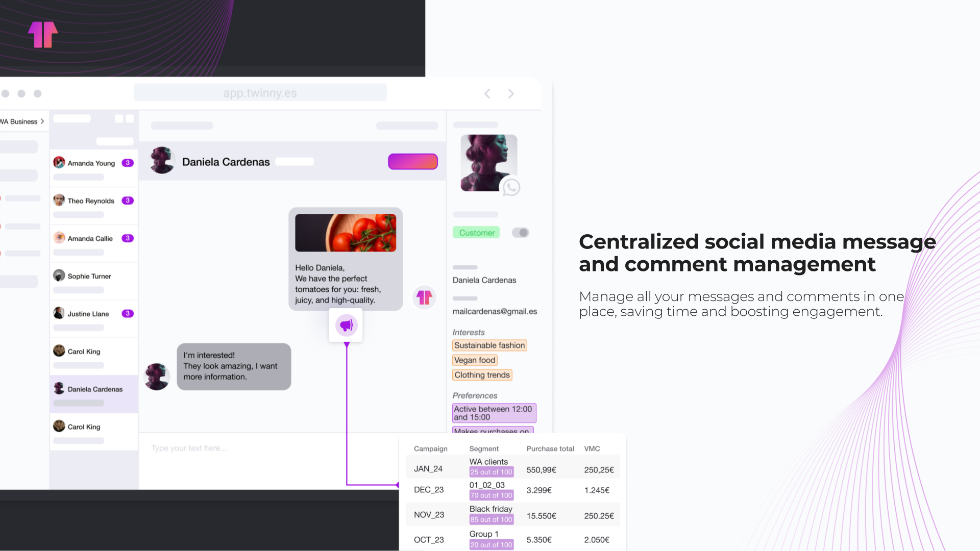Click the Twinny logo at top left
Viewport: 980px width, 551px height.
point(43,35)
